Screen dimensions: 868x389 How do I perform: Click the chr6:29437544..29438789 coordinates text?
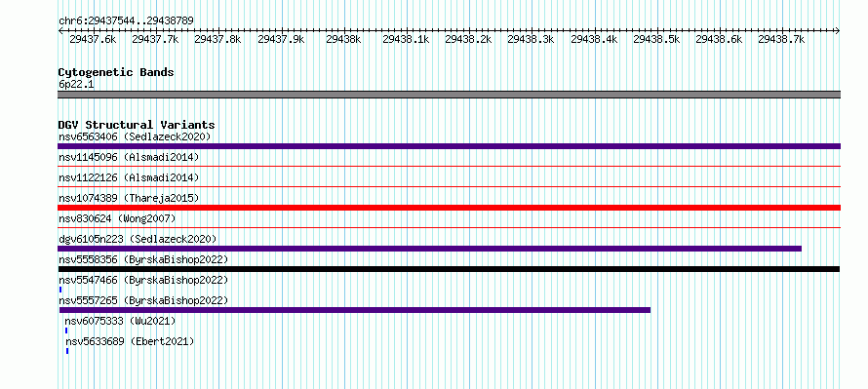pyautogui.click(x=126, y=21)
